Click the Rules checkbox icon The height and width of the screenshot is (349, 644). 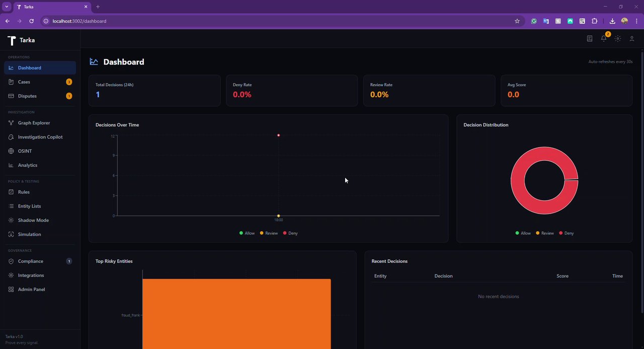click(x=11, y=192)
